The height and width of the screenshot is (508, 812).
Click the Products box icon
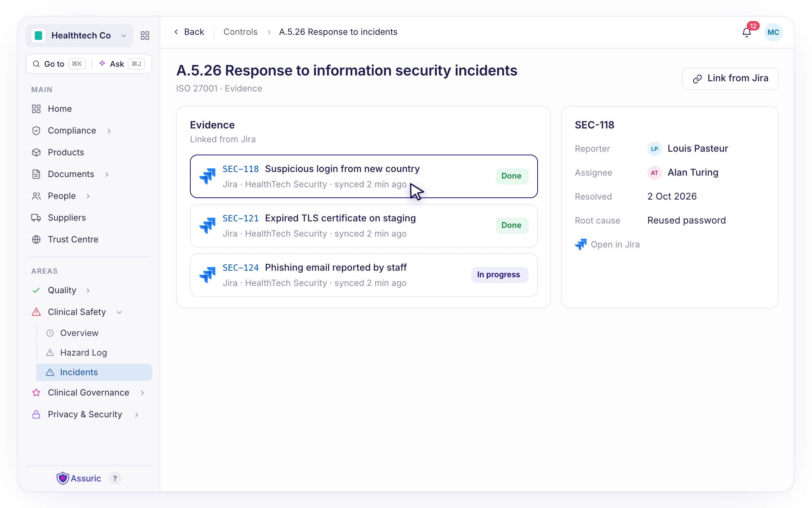click(36, 152)
